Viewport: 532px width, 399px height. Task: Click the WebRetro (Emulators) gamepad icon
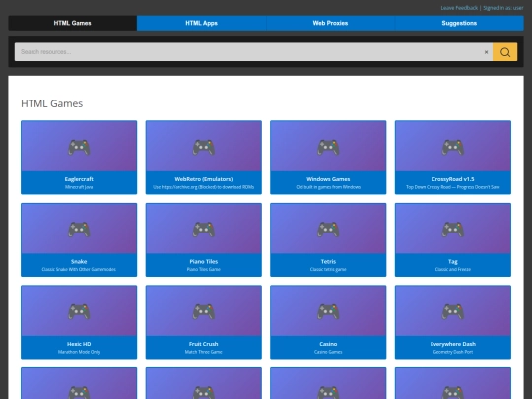coord(204,147)
